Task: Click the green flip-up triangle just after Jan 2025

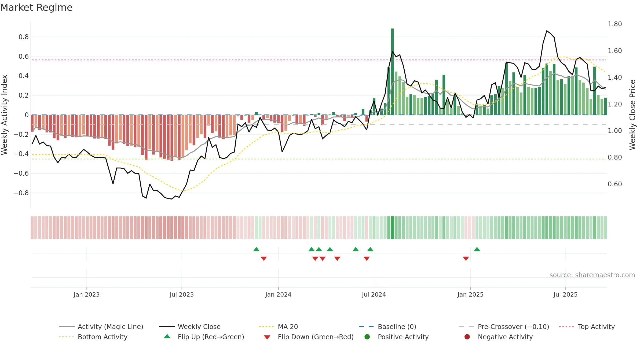Action: point(477,249)
